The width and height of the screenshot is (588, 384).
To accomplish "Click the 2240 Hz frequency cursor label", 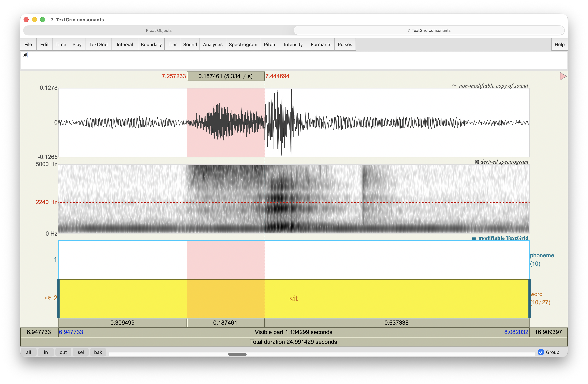I will click(x=47, y=202).
